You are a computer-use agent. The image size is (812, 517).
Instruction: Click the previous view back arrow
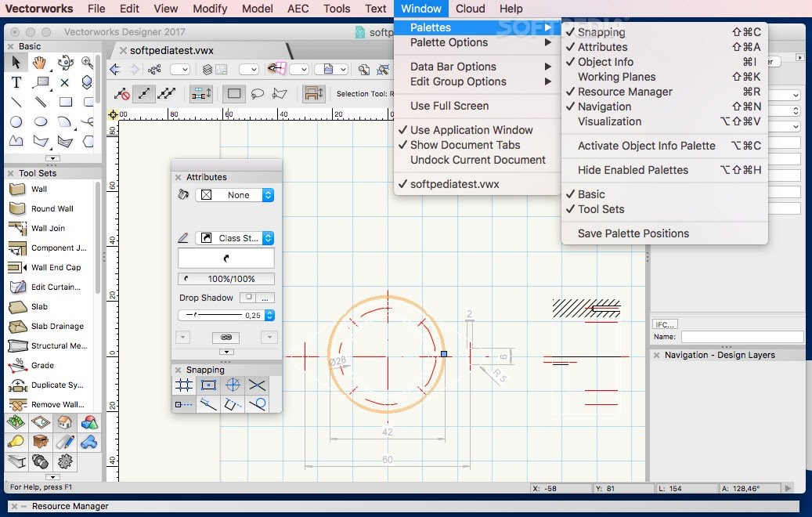point(115,70)
